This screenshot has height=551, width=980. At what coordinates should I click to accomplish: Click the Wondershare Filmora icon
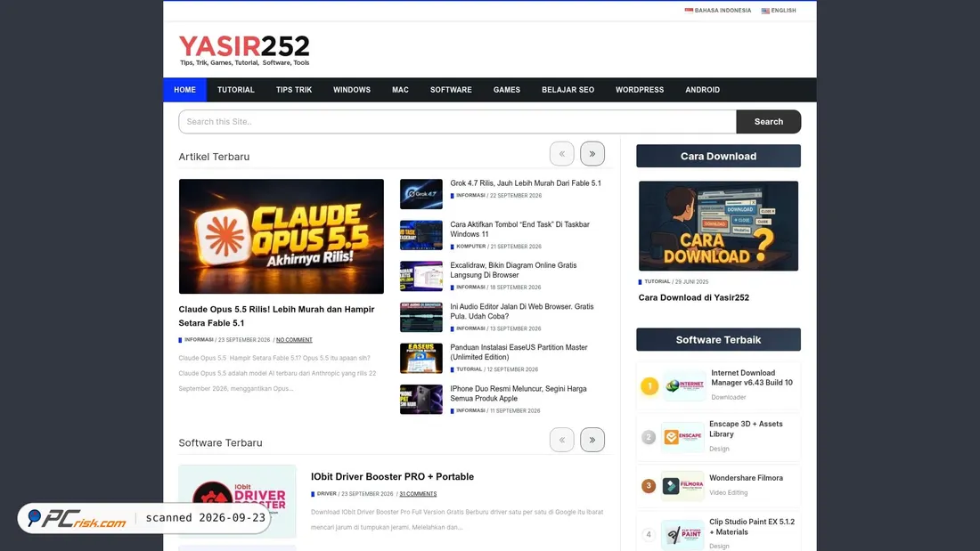[682, 485]
